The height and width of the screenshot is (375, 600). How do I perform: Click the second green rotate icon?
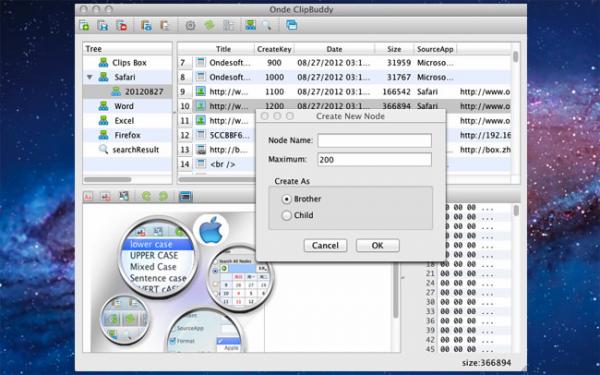tap(163, 197)
